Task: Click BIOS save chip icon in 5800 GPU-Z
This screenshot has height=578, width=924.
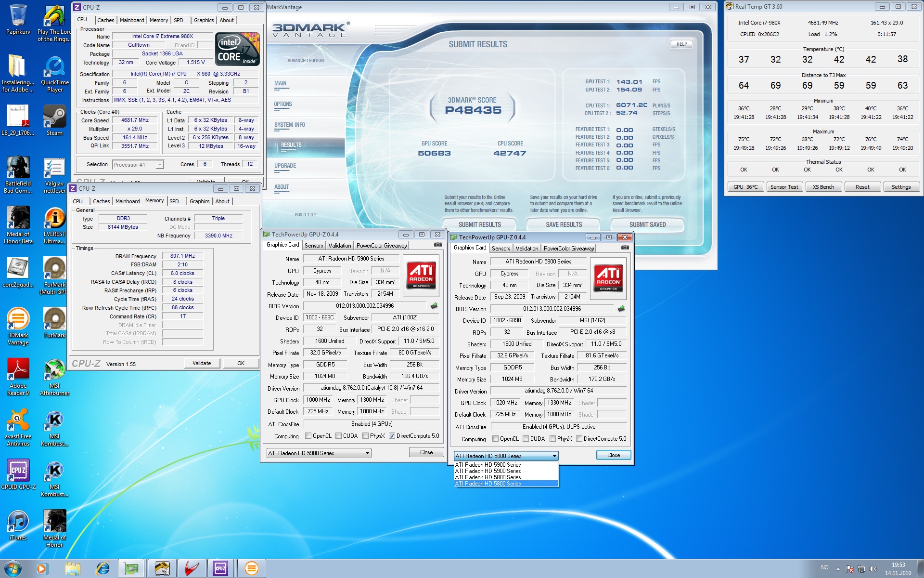Action: pyautogui.click(x=621, y=309)
